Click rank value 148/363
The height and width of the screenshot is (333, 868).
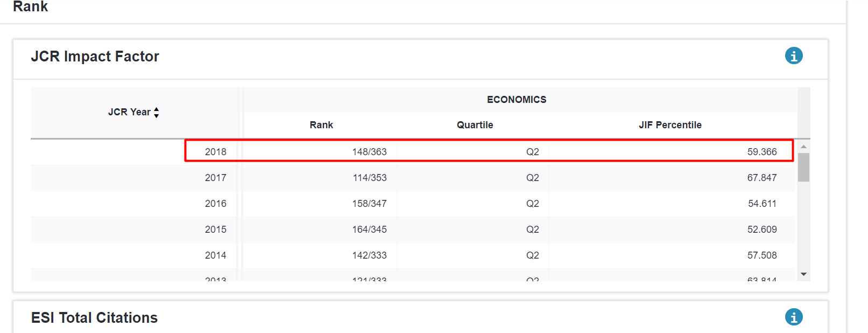pos(369,152)
